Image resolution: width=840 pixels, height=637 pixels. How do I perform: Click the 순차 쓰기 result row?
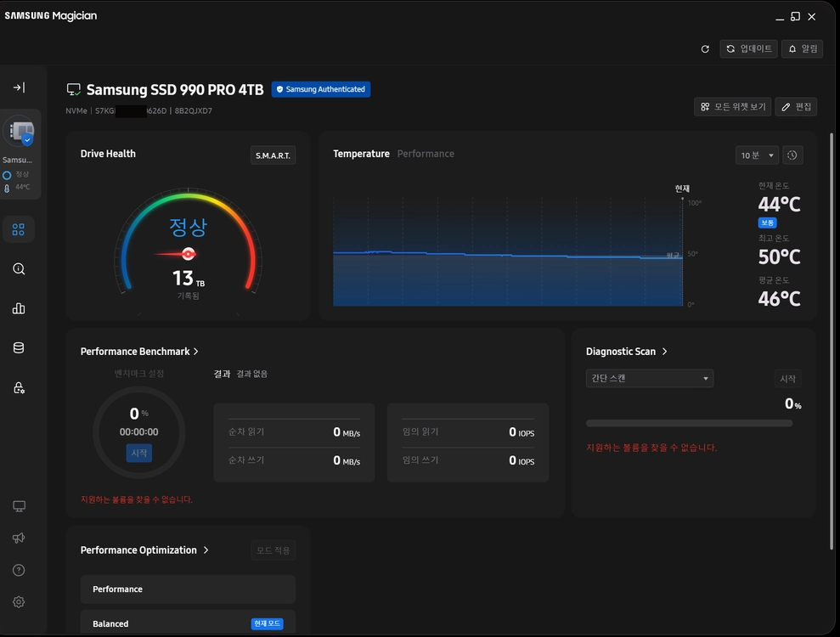(x=294, y=460)
